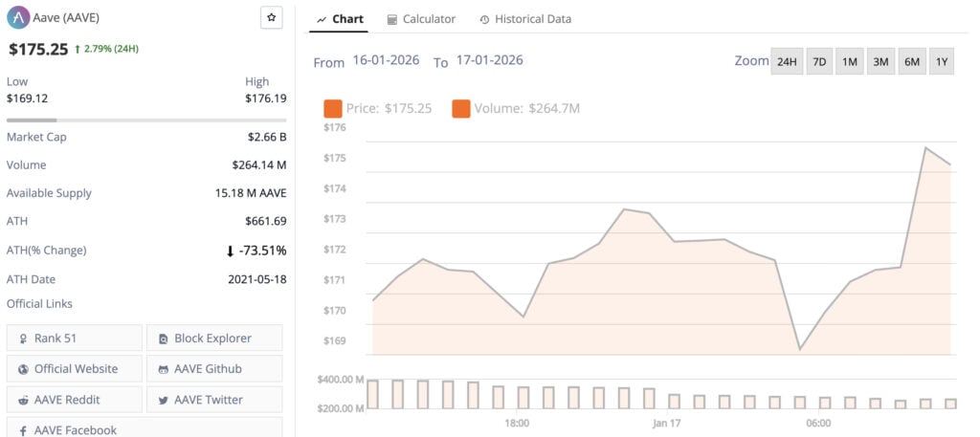Open the AAVE Github link

(x=214, y=369)
